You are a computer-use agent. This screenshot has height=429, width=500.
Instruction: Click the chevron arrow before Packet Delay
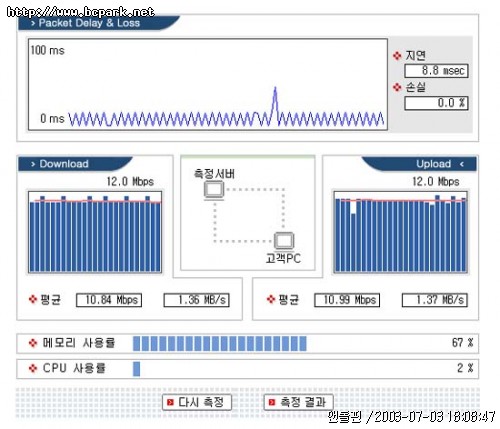click(33, 23)
